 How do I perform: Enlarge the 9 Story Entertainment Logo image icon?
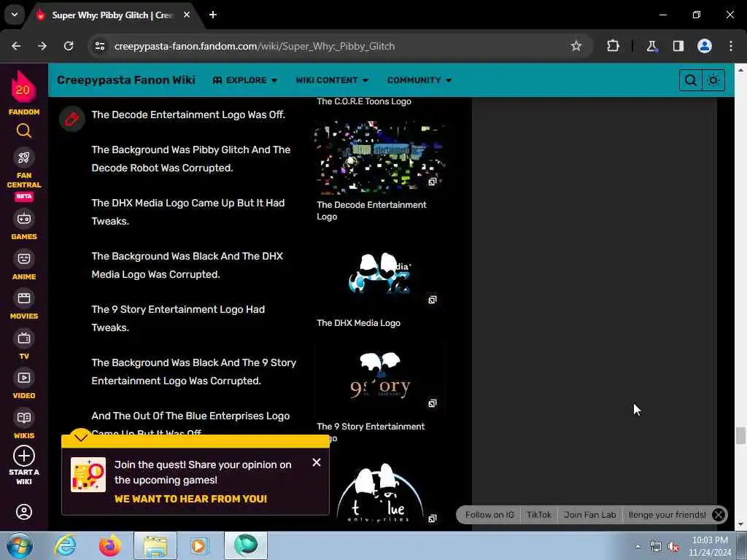click(x=432, y=403)
